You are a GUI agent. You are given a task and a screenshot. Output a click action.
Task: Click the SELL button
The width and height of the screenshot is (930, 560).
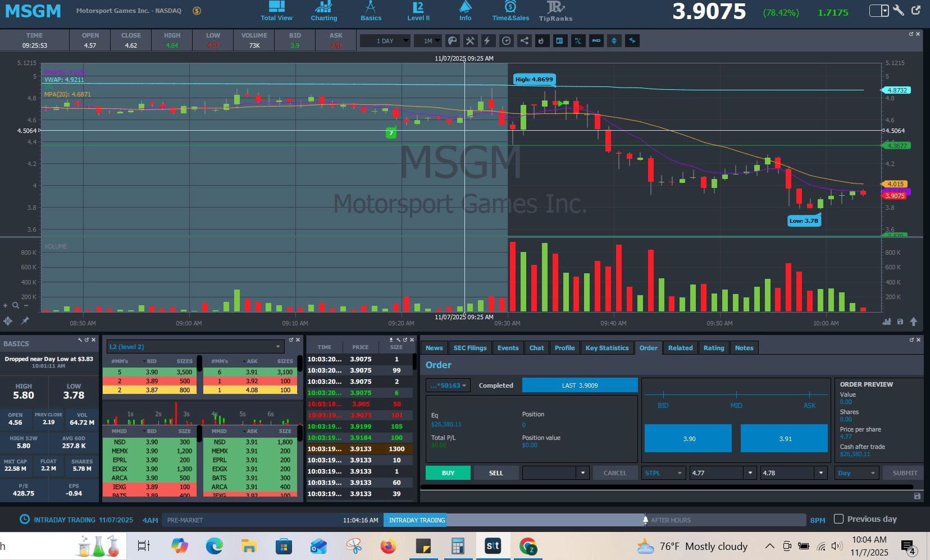[496, 473]
